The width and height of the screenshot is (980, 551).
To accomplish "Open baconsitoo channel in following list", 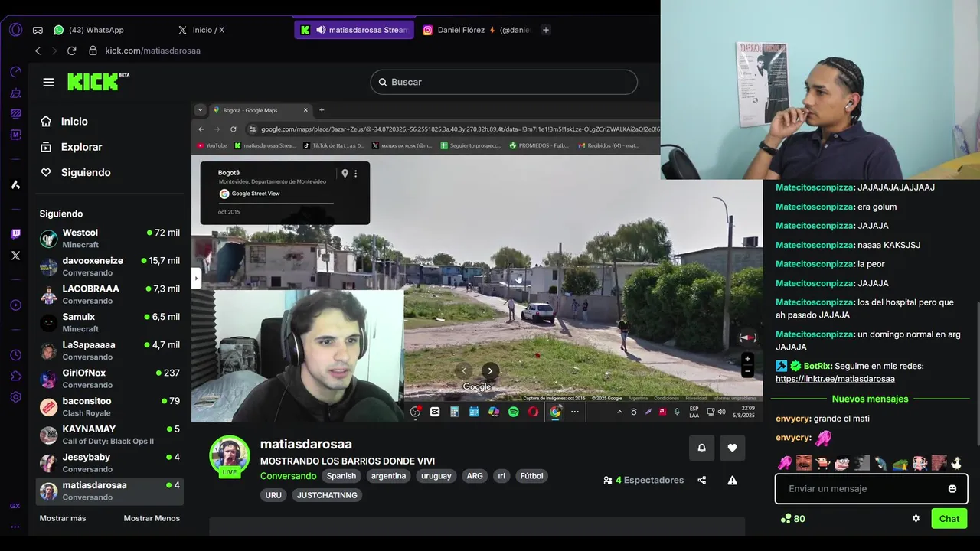I will pyautogui.click(x=110, y=406).
